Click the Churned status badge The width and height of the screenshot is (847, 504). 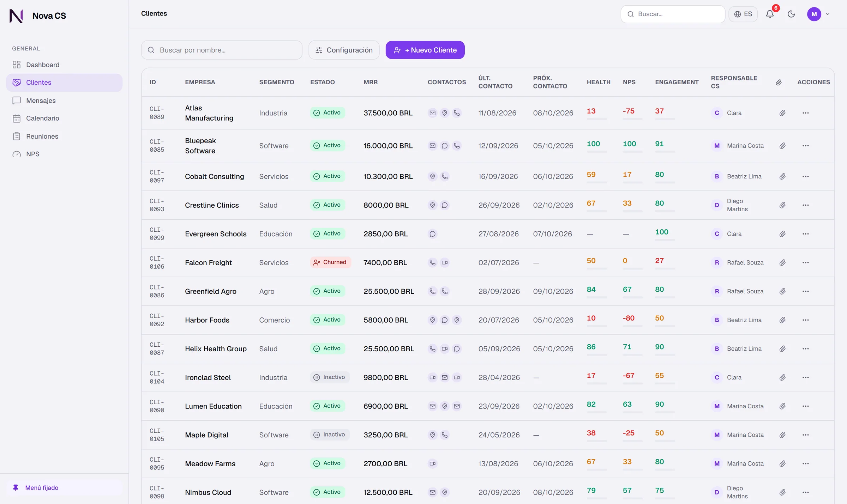click(330, 262)
